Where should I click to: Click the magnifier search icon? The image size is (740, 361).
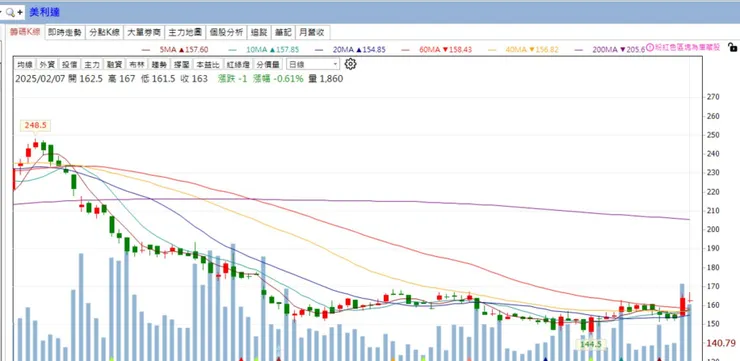tap(10, 13)
